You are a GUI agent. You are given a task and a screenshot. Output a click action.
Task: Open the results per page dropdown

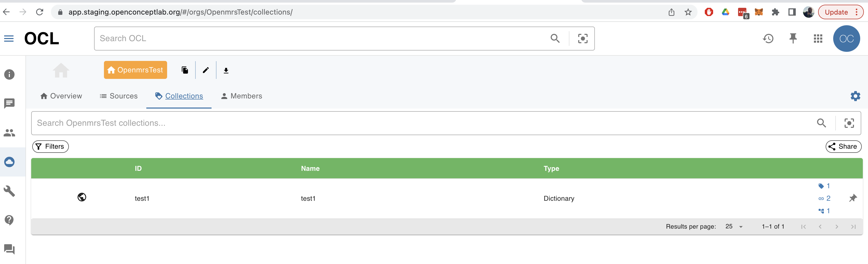point(733,227)
